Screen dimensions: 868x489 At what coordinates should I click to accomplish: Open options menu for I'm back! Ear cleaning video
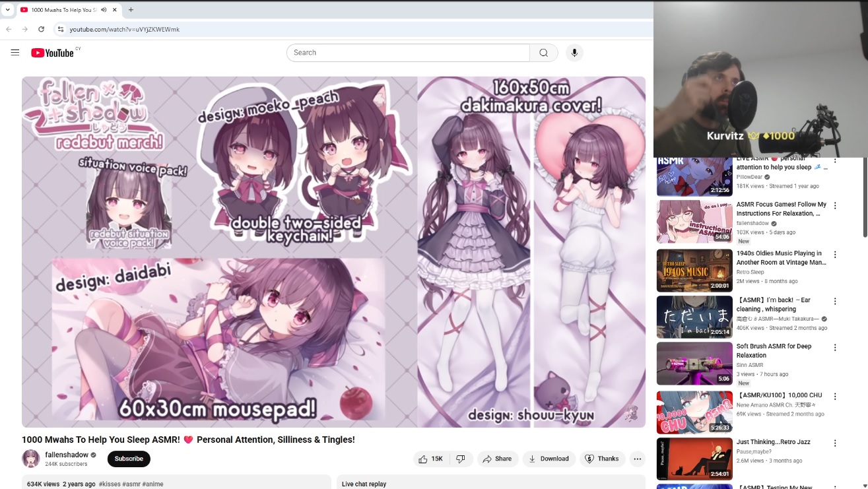tap(835, 301)
